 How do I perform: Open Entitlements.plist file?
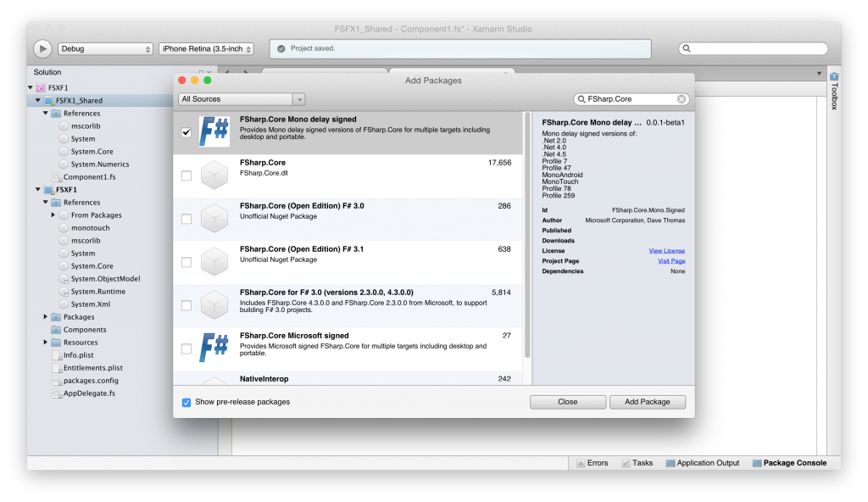(x=93, y=368)
